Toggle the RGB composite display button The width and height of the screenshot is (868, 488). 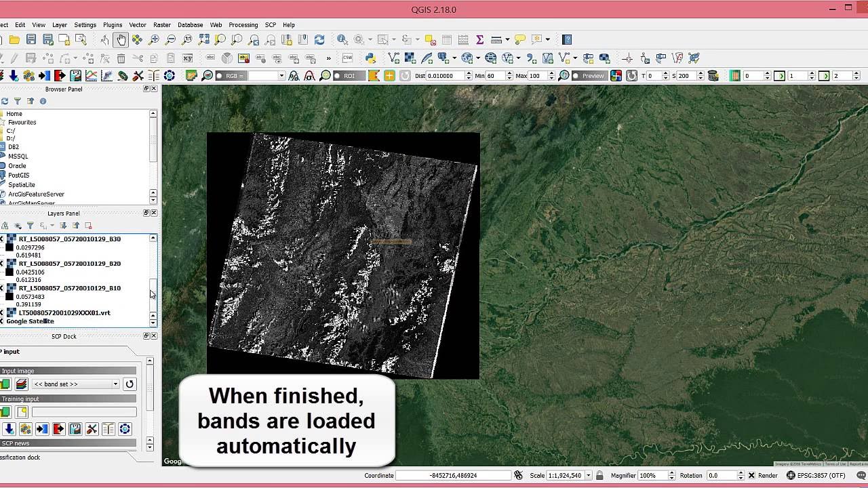(230, 76)
